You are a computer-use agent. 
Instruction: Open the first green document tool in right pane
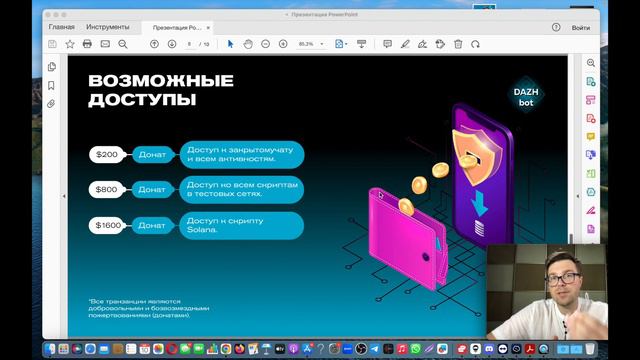(x=591, y=82)
